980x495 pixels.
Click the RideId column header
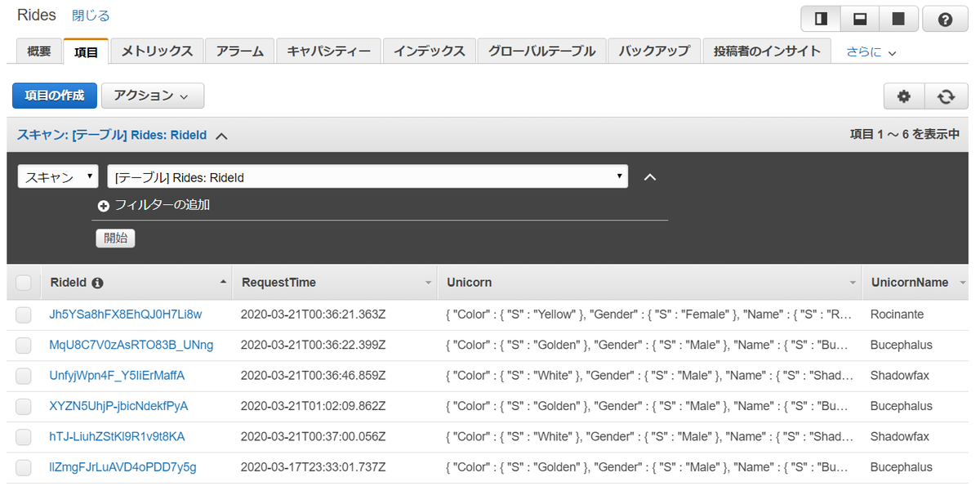coord(136,283)
